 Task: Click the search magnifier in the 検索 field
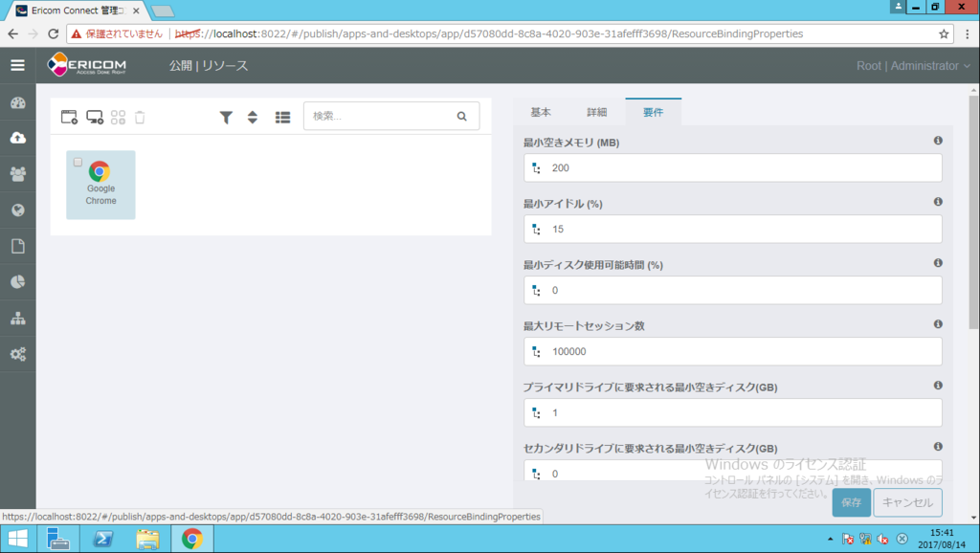(x=462, y=116)
